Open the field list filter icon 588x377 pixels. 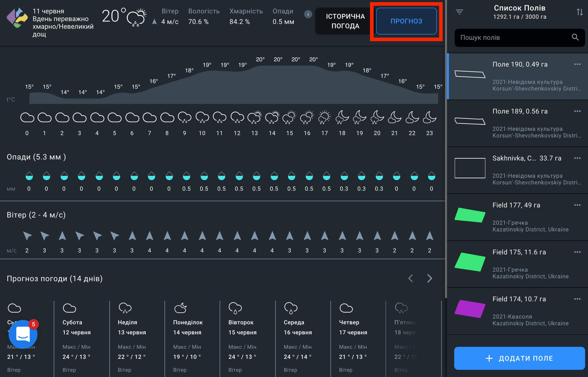[459, 12]
